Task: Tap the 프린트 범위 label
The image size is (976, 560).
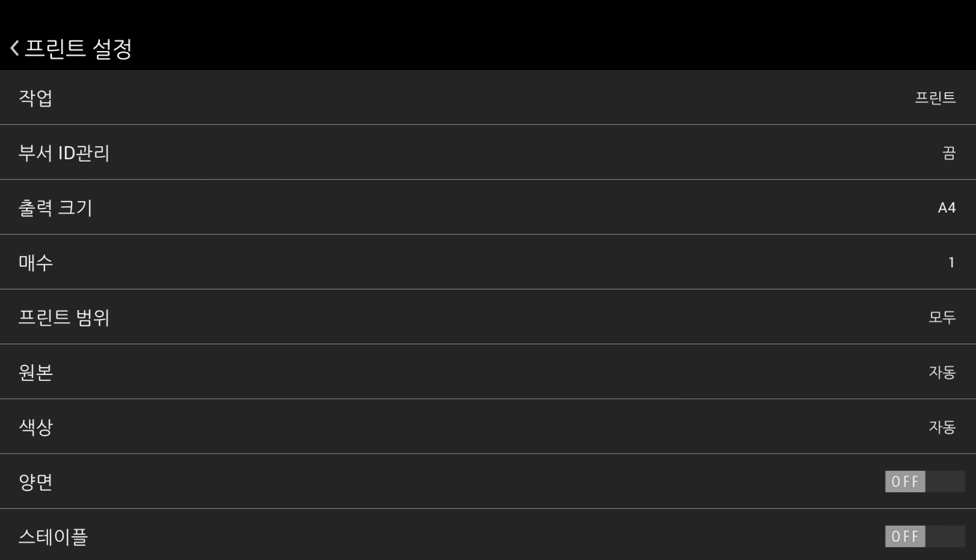Action: click(64, 317)
